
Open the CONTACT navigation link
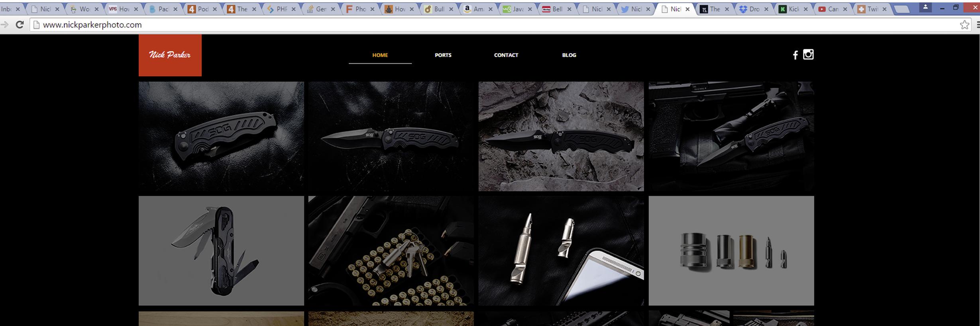(x=506, y=55)
